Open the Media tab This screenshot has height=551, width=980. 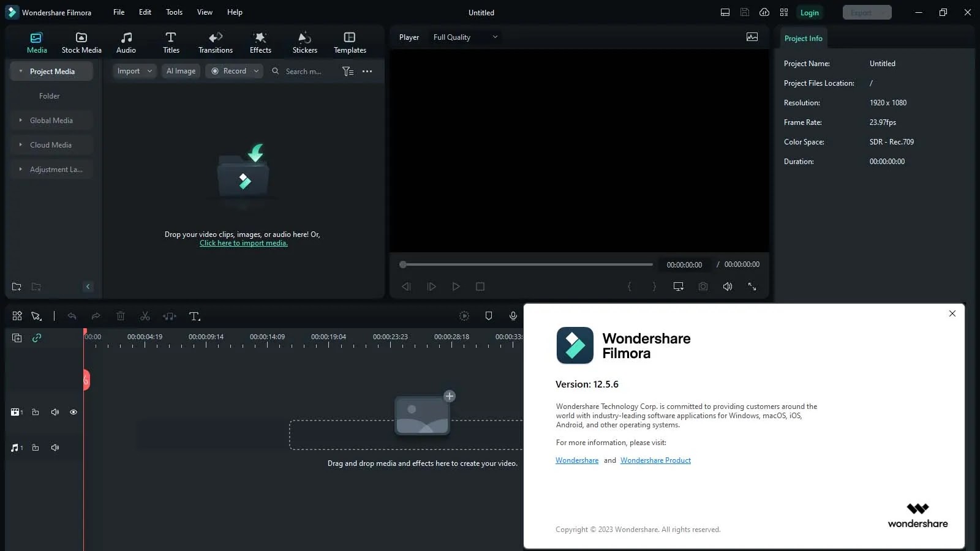tap(37, 43)
